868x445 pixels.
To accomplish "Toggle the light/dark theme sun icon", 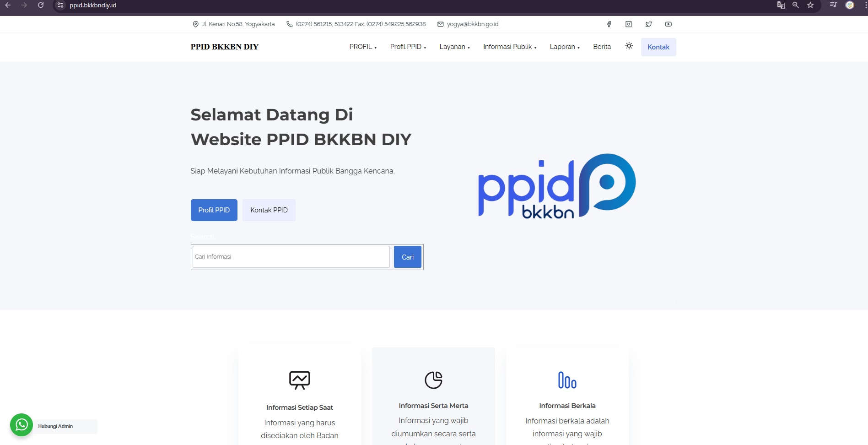I will (x=629, y=46).
